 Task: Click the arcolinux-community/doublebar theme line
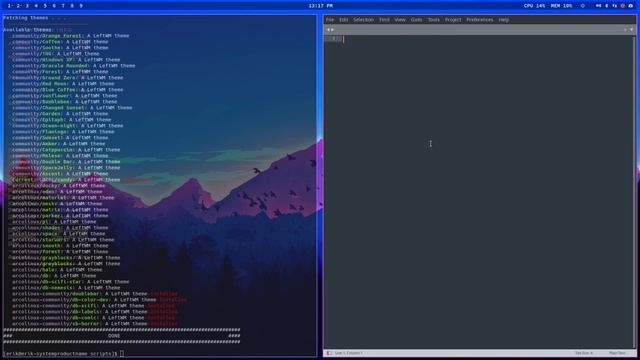pyautogui.click(x=95, y=294)
